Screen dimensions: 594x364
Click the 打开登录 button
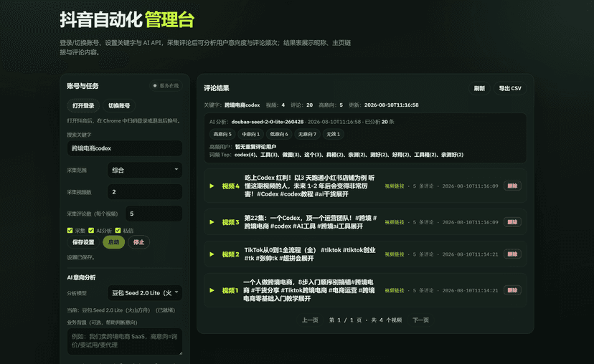(x=83, y=105)
